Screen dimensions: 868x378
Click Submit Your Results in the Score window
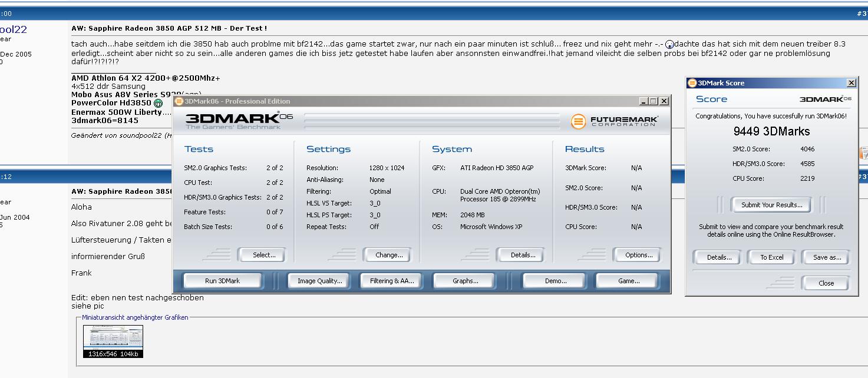point(771,205)
